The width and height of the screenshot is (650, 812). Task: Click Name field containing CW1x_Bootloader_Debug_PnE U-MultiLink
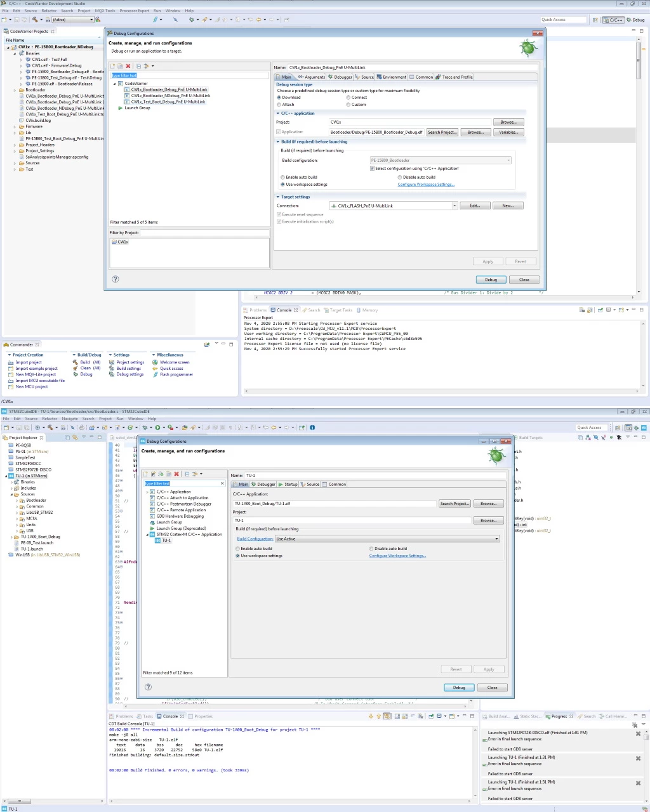(413, 67)
